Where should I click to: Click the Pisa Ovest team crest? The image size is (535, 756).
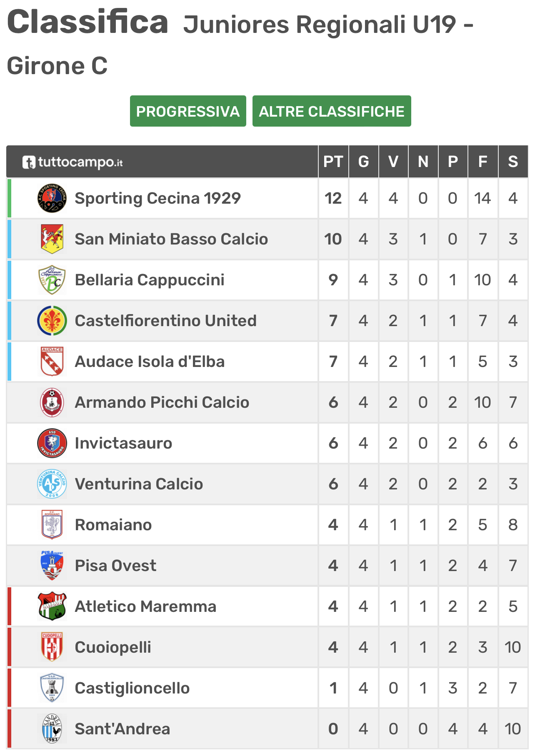point(52,566)
